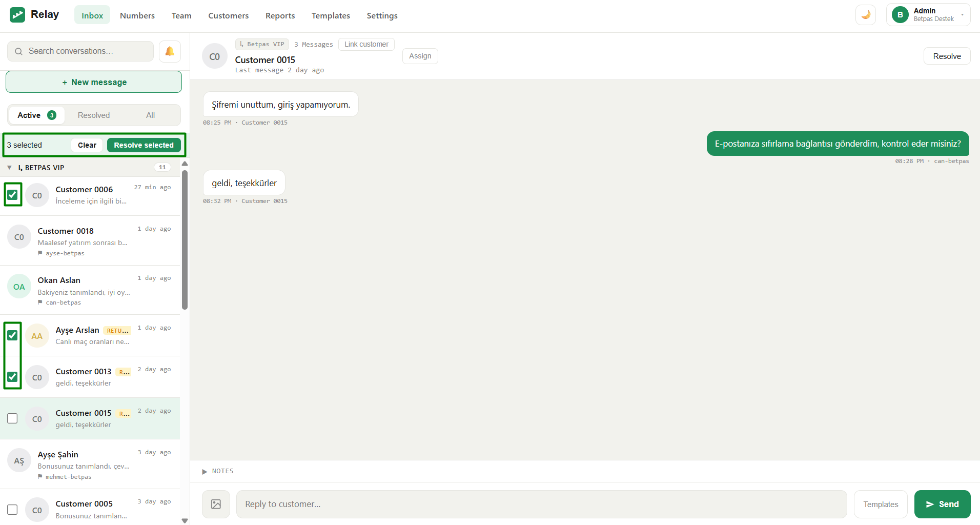The width and height of the screenshot is (980, 525).
Task: Click the conversation list scrollbar thumb
Action: tap(185, 240)
